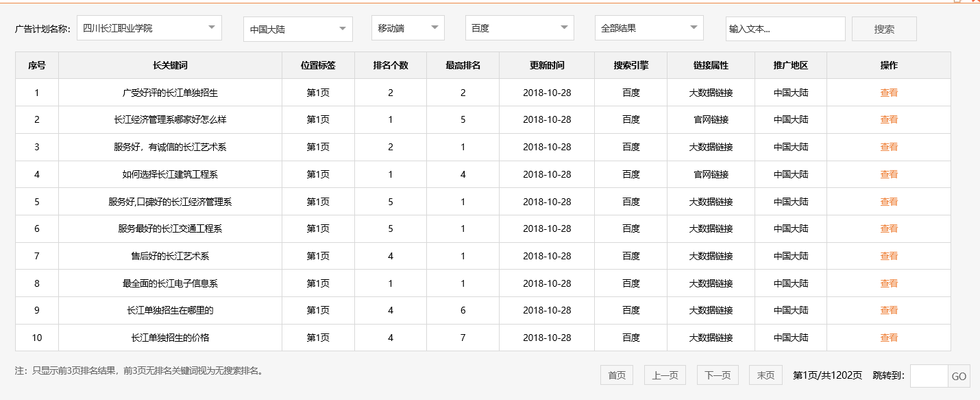Select the 长关键词 column header
The width and height of the screenshot is (980, 400).
[x=171, y=64]
